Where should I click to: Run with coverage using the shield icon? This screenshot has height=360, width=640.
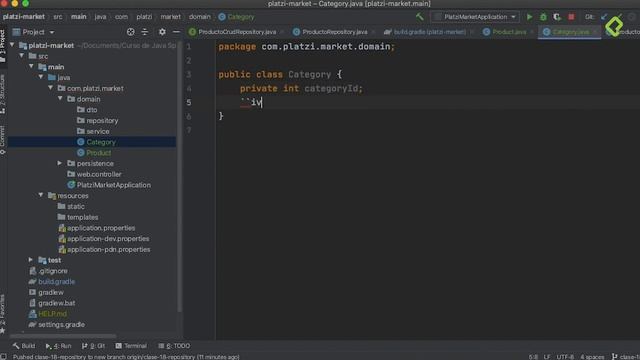click(x=557, y=17)
